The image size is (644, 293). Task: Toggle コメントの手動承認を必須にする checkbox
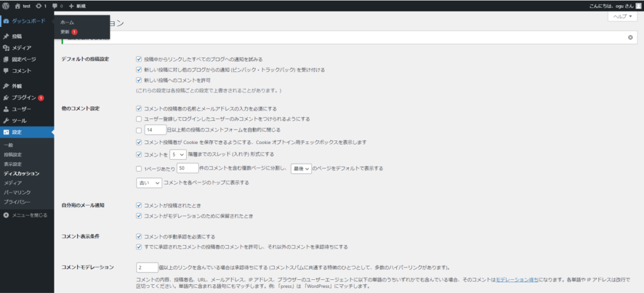(x=139, y=237)
